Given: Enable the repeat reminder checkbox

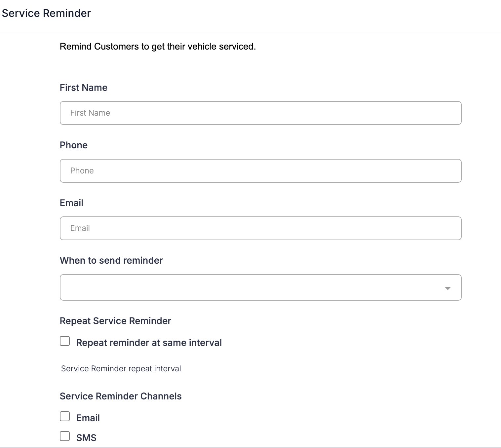Looking at the screenshot, I should pyautogui.click(x=65, y=341).
